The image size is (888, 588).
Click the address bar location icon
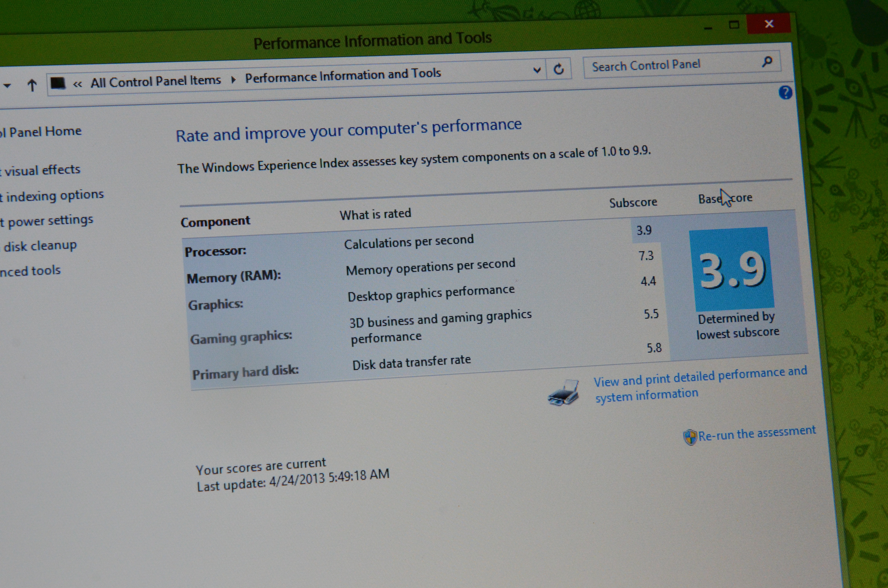coord(58,83)
